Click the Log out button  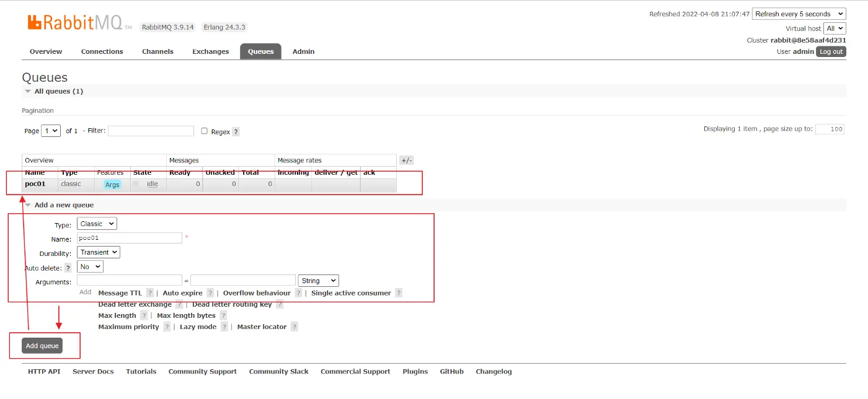[x=831, y=51]
